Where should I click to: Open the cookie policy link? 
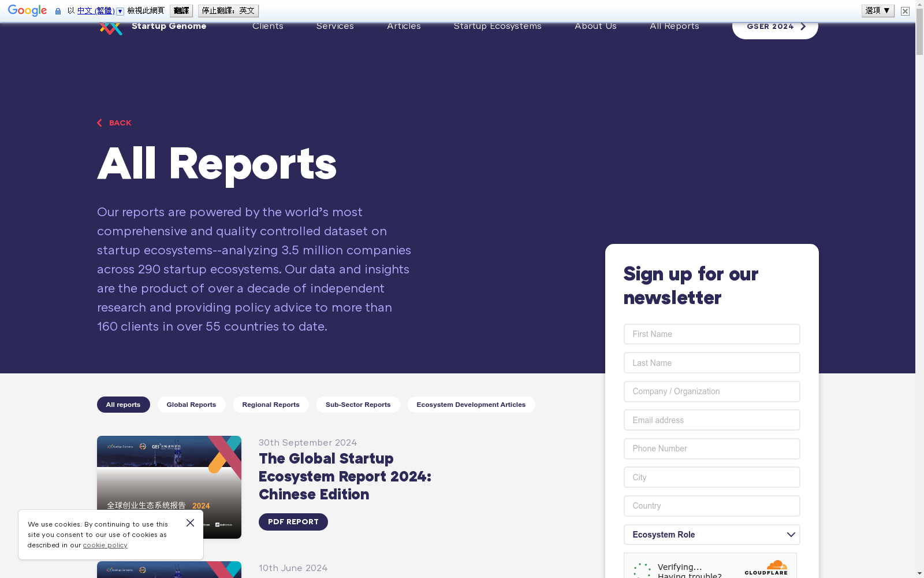105,545
